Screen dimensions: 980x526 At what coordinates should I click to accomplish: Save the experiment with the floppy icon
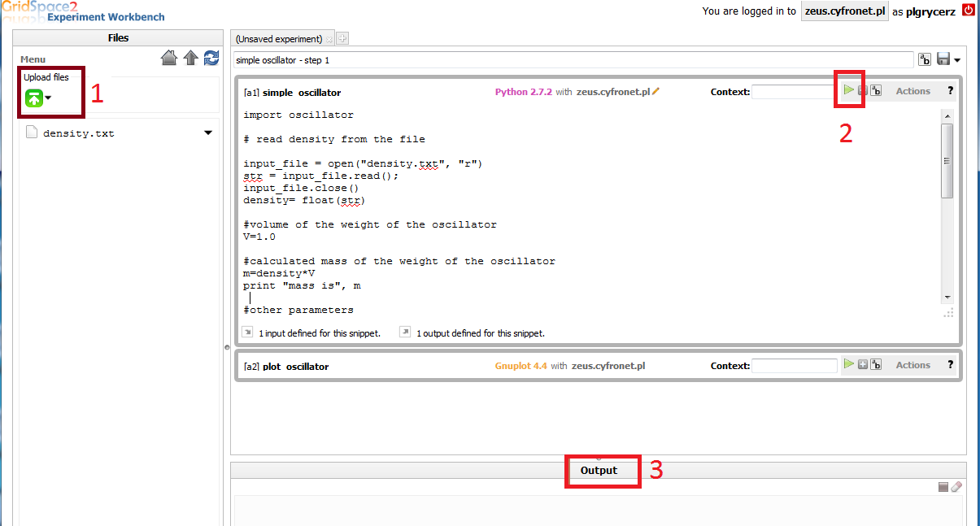click(x=944, y=59)
